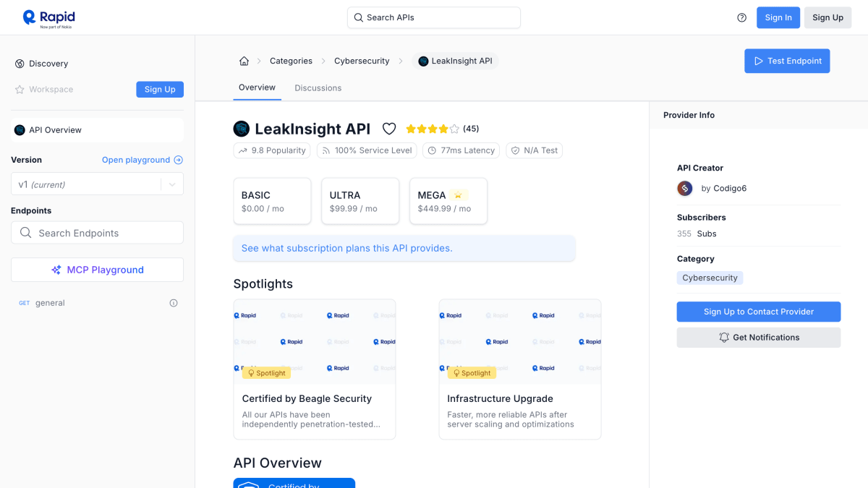Viewport: 868px width, 488px height.
Task: Switch to the Discussions tab
Action: click(x=318, y=88)
